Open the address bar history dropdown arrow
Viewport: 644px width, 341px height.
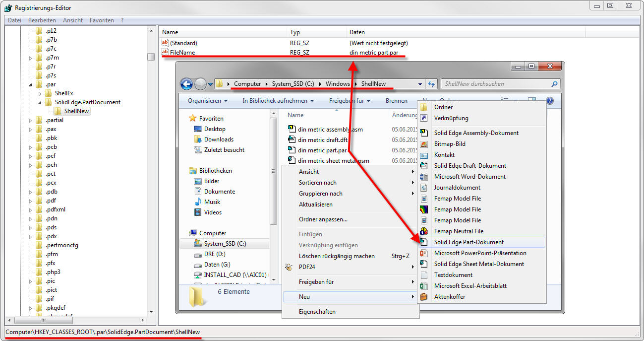(x=420, y=84)
